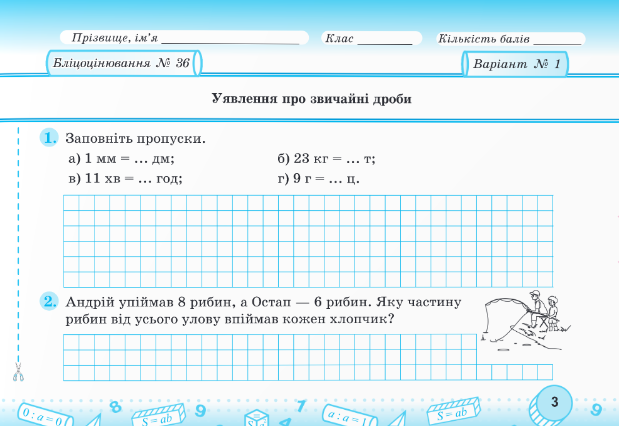Click the scissors icon on the cut line
This screenshot has height=426, width=619.
[18, 375]
